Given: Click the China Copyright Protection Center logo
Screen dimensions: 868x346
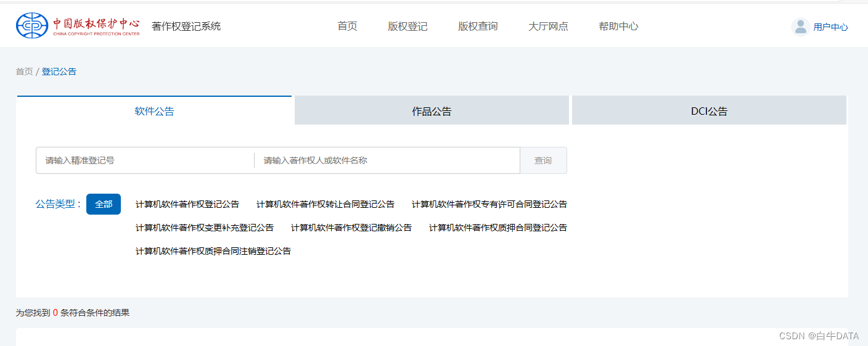Looking at the screenshot, I should tap(78, 25).
